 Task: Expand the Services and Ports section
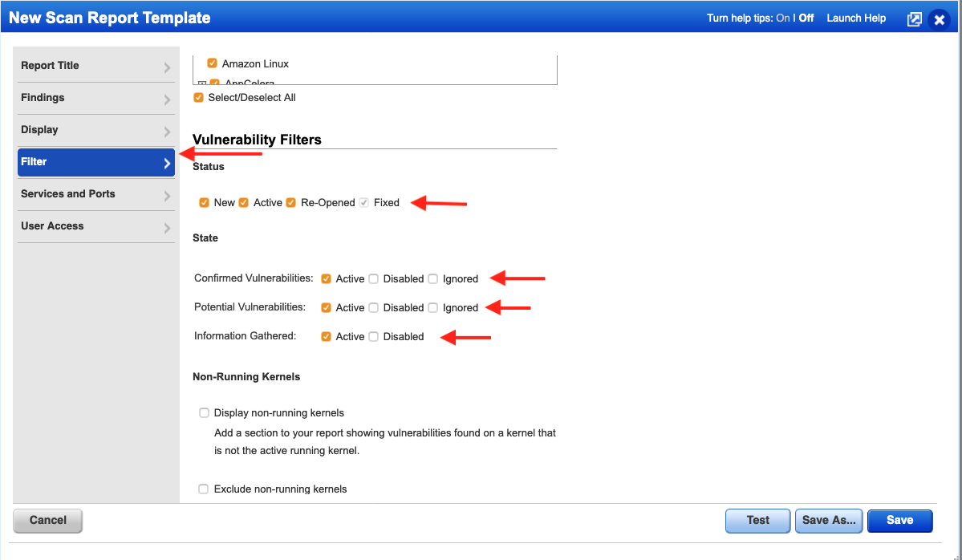[x=95, y=194]
